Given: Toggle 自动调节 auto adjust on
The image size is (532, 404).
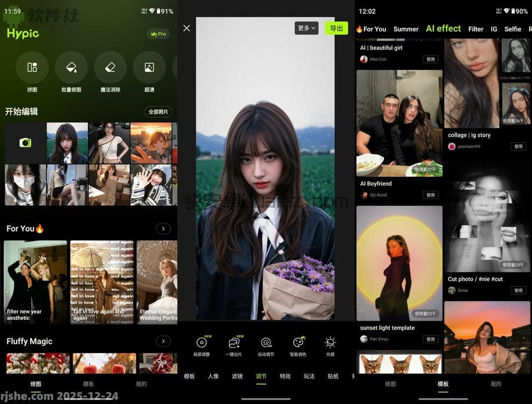Looking at the screenshot, I should tap(266, 344).
